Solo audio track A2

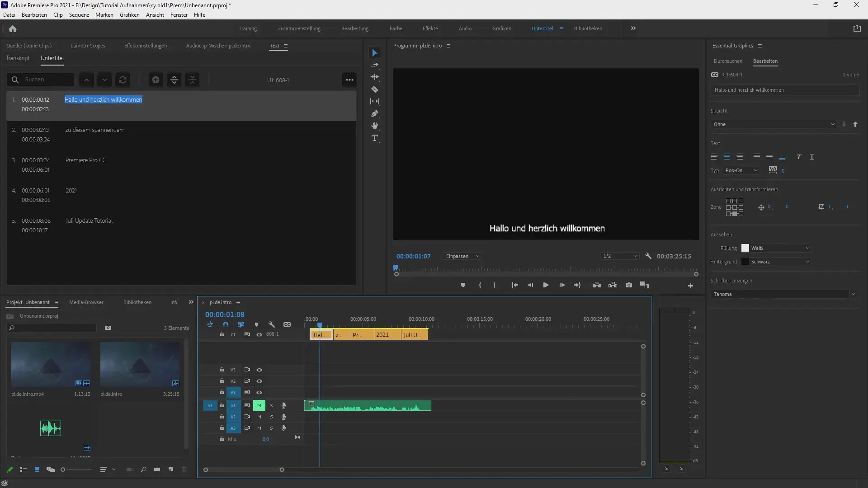(x=271, y=417)
